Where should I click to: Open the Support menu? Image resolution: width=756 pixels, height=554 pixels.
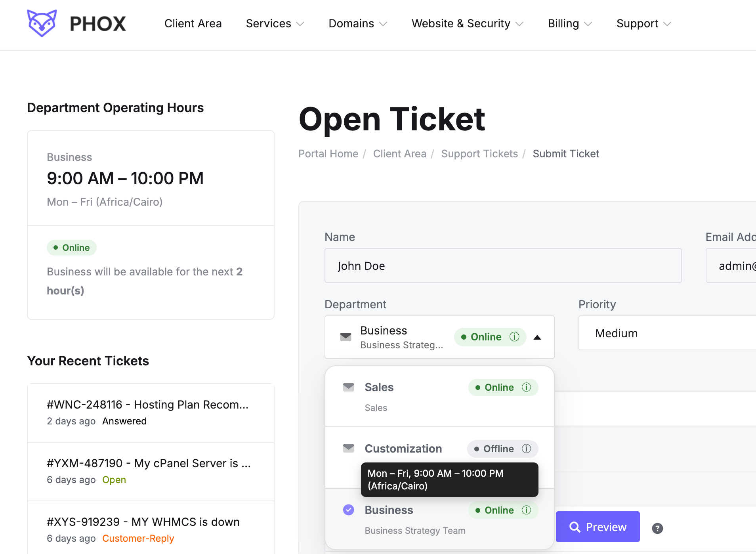coord(643,23)
